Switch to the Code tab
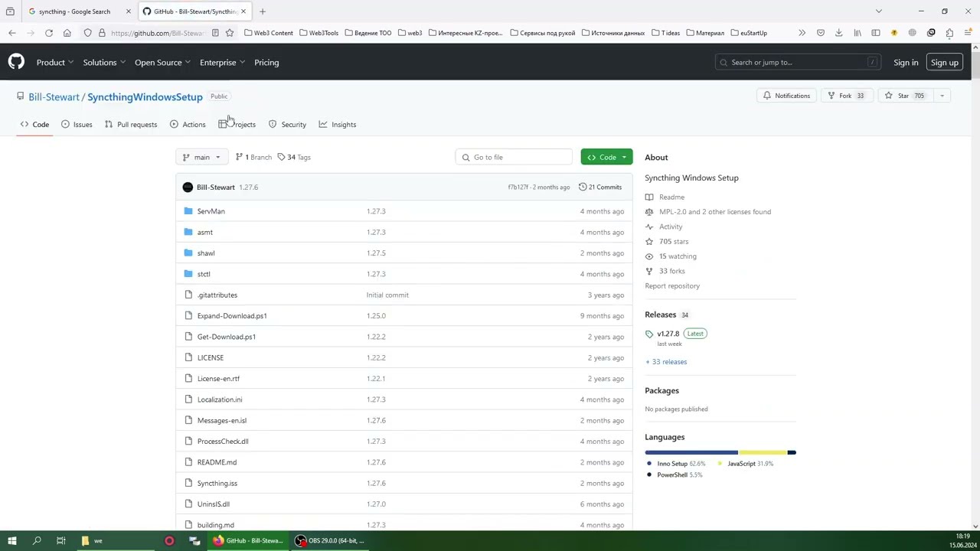 (34, 124)
